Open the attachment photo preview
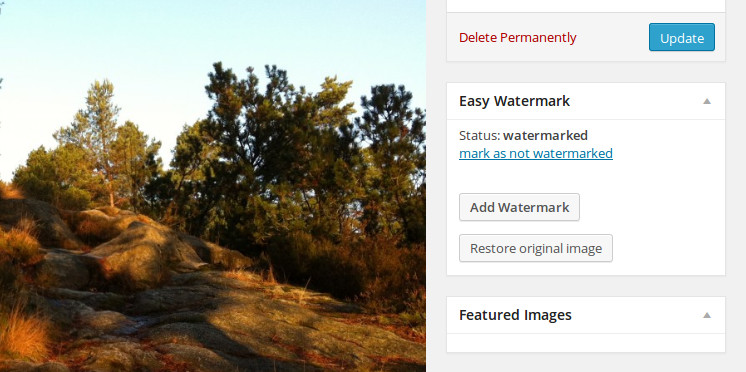 [x=213, y=186]
